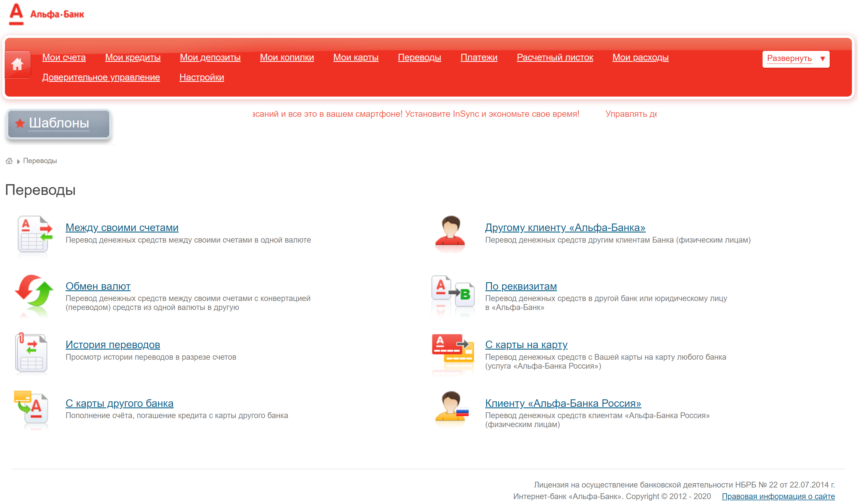
Task: Click the cut-off 'Управлять' ticker text
Action: pos(631,114)
